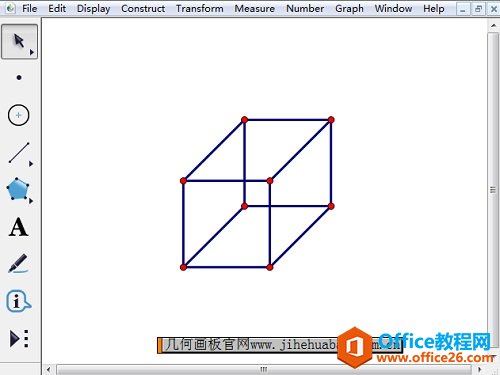500x375 pixels.
Task: Select the Marker pen tool
Action: pos(18,263)
